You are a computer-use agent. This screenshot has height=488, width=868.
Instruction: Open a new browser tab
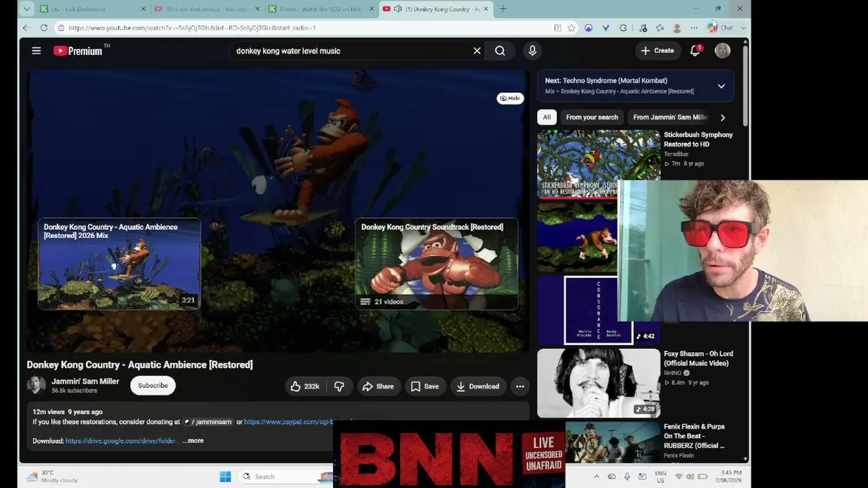502,9
